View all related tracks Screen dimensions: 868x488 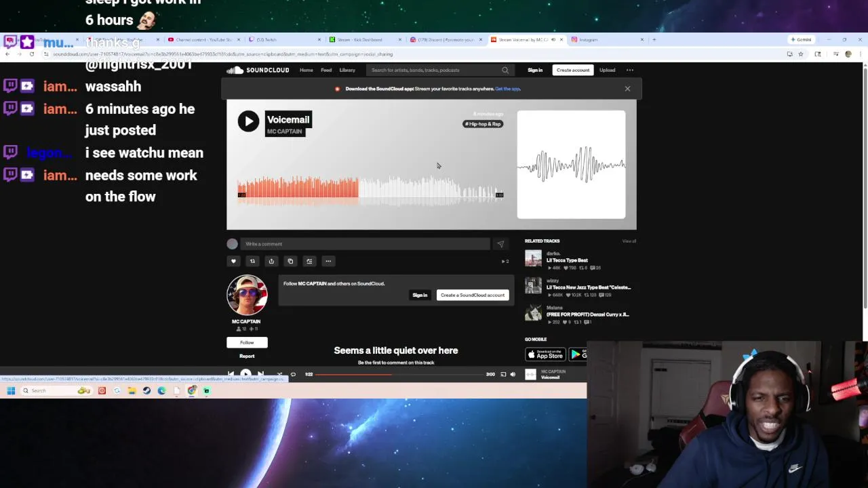click(x=629, y=241)
